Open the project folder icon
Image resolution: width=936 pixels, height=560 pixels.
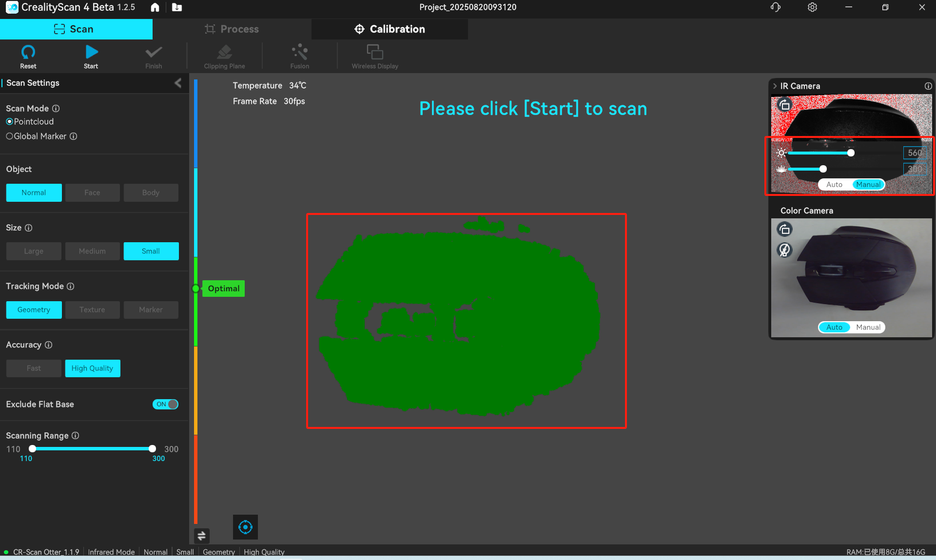(x=177, y=7)
